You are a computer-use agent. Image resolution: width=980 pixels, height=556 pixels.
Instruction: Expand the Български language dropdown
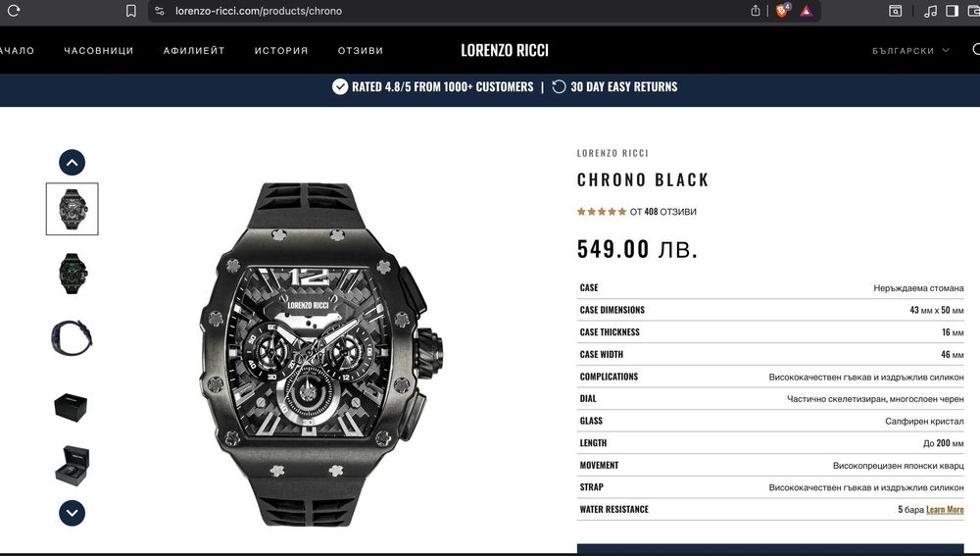click(x=910, y=51)
